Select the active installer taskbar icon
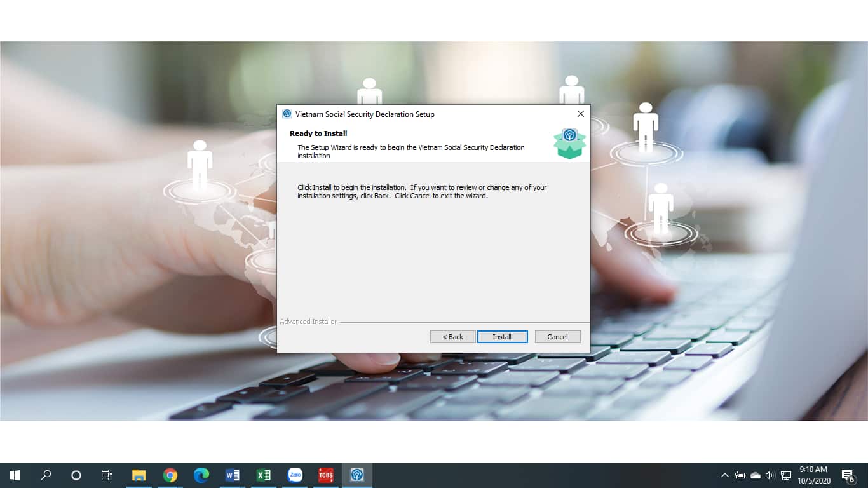 [x=357, y=475]
